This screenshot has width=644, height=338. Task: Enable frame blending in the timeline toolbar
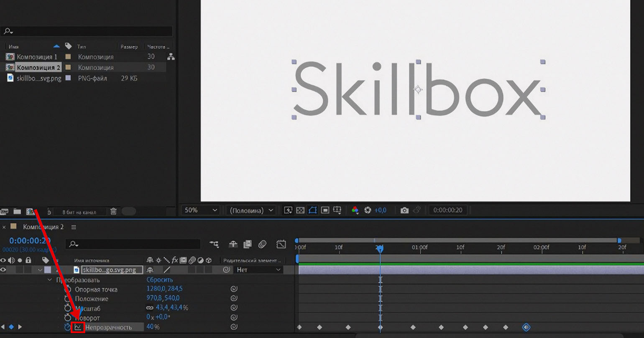(x=247, y=244)
